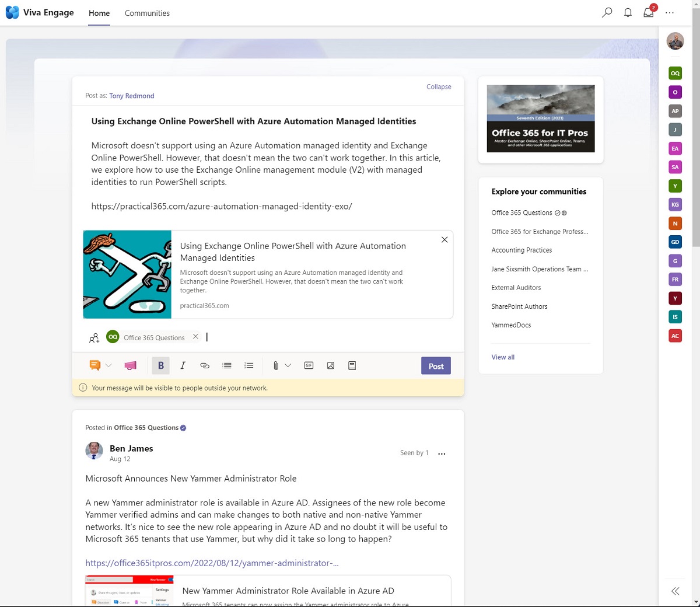Open the IS community icon
Viewport: 700px width, 607px height.
(x=675, y=317)
